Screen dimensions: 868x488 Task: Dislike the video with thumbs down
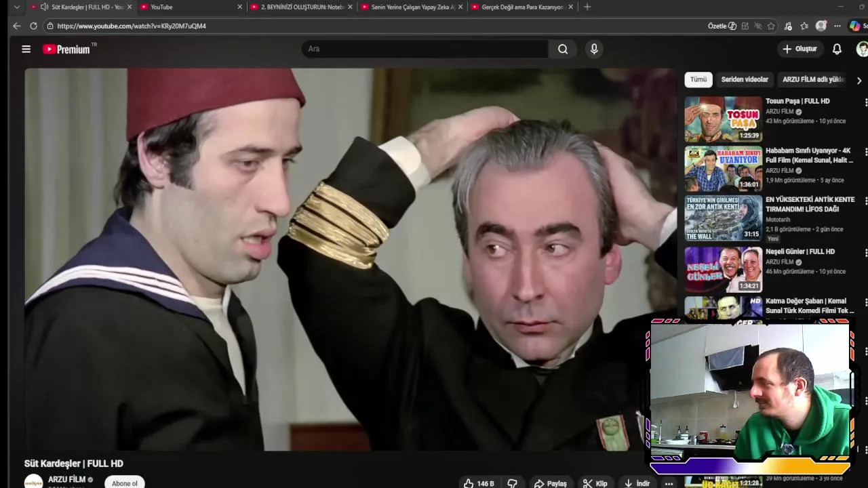(x=513, y=483)
